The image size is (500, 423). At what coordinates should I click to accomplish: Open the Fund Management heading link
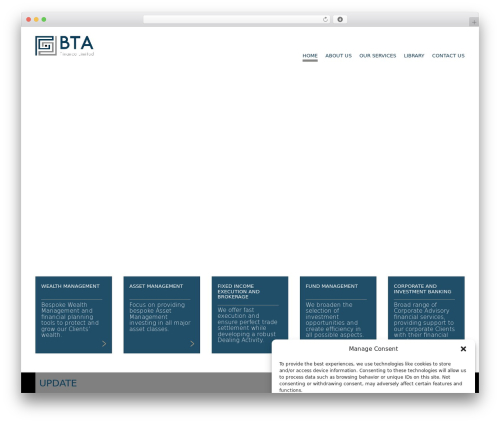pos(332,286)
